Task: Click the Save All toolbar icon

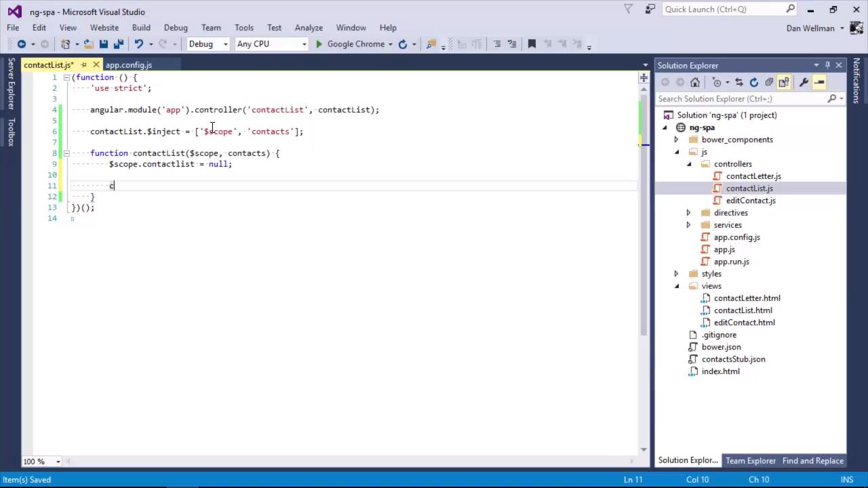Action: pyautogui.click(x=119, y=44)
